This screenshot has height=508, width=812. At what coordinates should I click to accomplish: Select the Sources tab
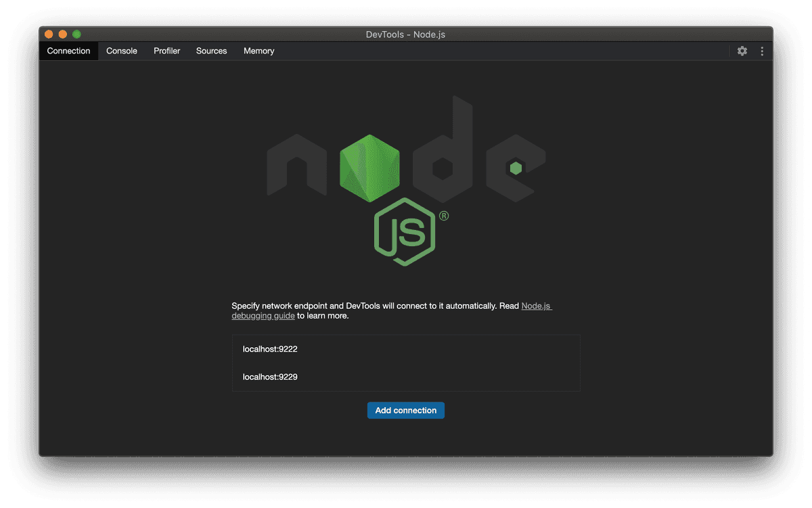click(x=211, y=51)
